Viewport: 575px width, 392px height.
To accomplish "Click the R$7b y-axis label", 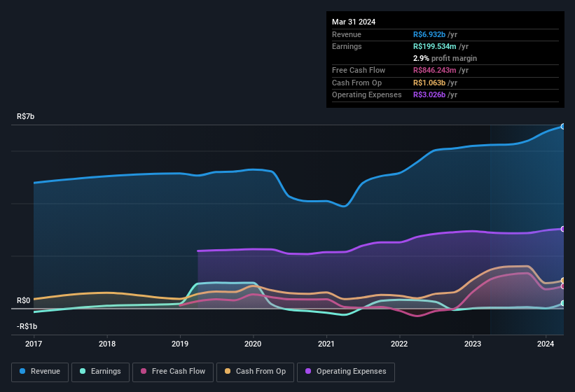I will [26, 116].
